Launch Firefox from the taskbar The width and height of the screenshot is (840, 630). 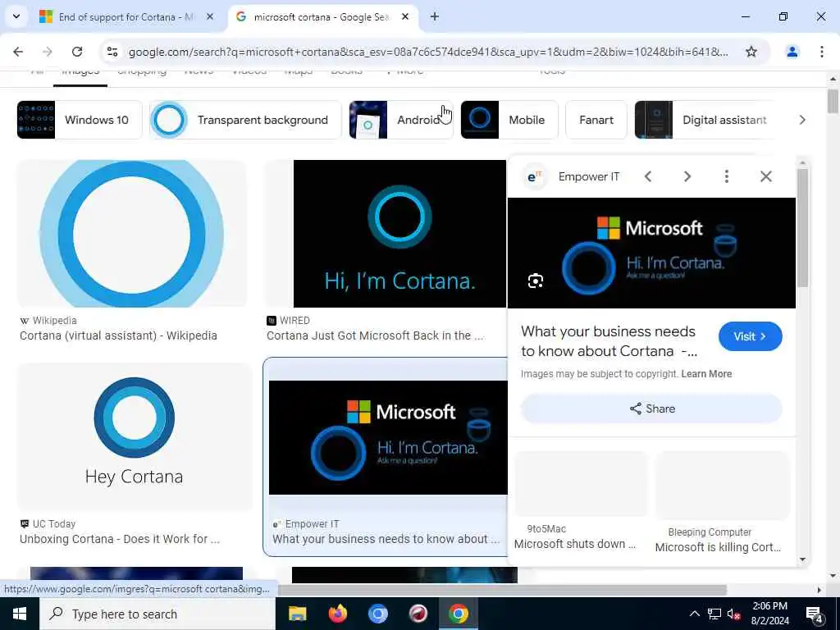point(337,614)
